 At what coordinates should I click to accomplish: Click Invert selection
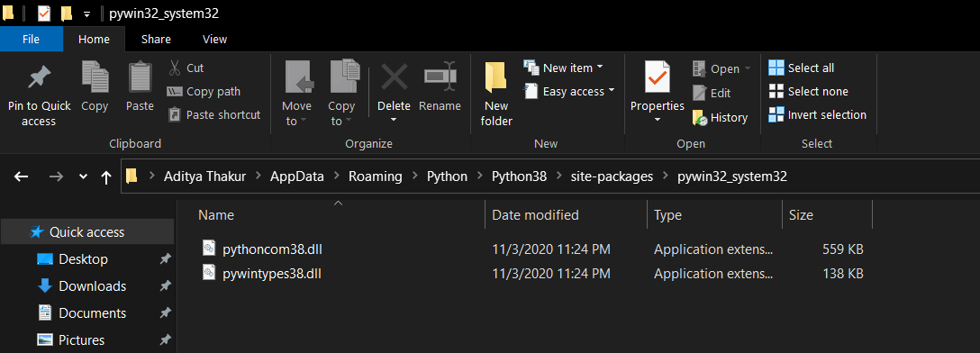(x=818, y=115)
